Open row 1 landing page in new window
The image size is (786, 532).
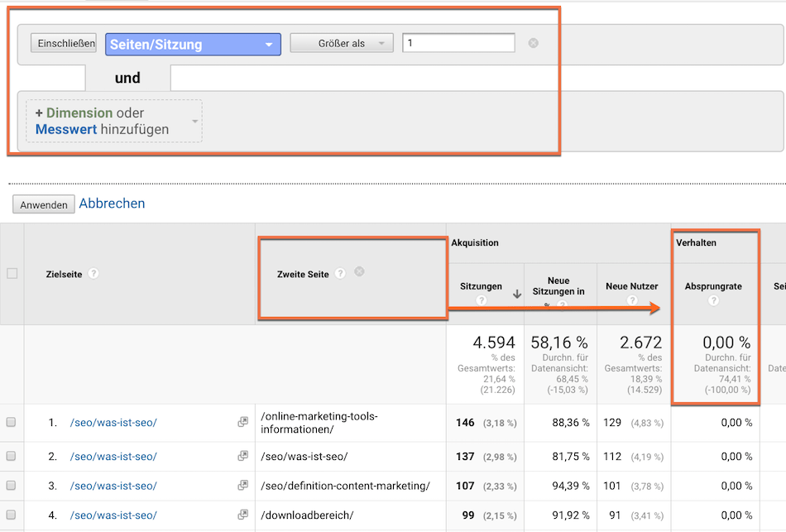[x=242, y=422]
